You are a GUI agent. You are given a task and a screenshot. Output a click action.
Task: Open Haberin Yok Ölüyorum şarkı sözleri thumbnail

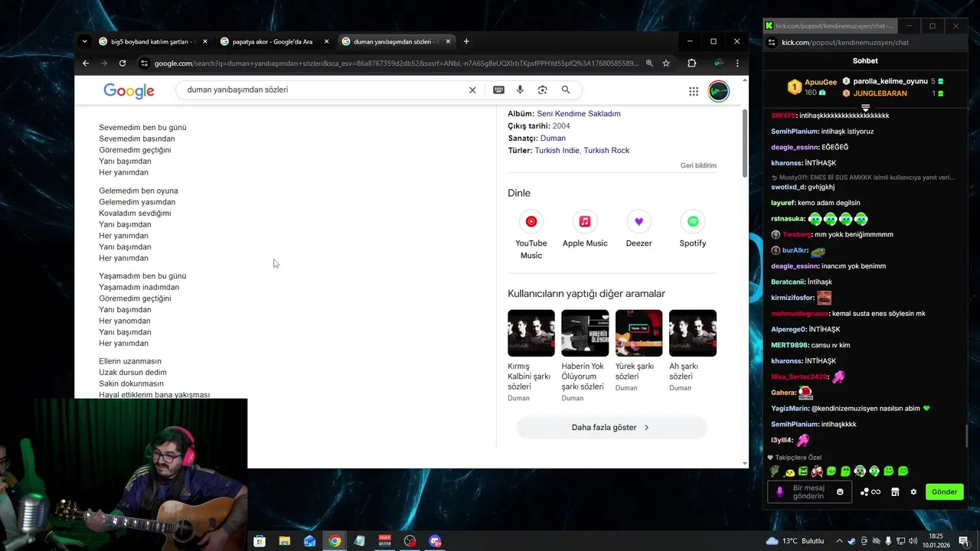pos(585,333)
